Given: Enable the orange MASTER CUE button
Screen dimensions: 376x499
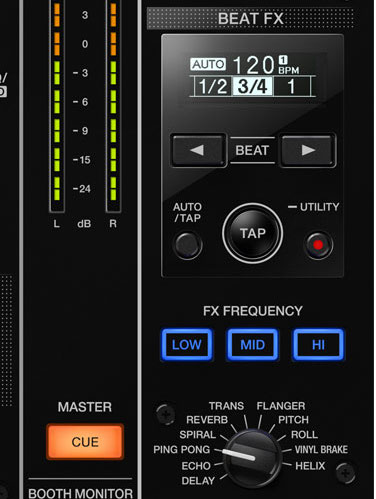Looking at the screenshot, I should pyautogui.click(x=85, y=442).
